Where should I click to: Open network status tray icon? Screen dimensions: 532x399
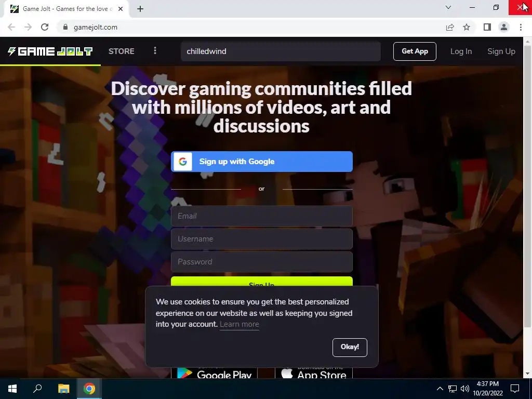click(453, 389)
